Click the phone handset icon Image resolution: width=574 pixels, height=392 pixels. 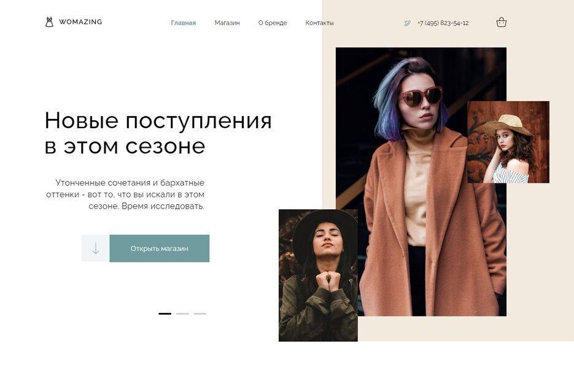pos(407,23)
